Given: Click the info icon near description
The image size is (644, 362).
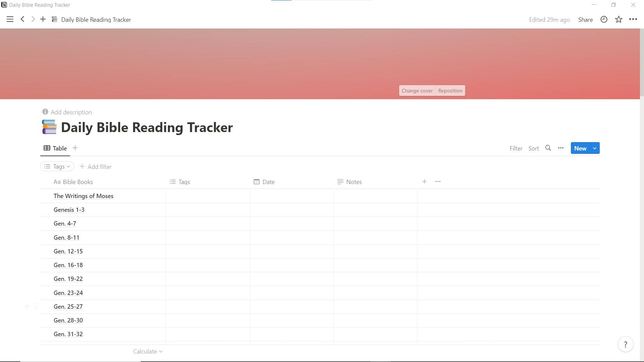Looking at the screenshot, I should [44, 112].
